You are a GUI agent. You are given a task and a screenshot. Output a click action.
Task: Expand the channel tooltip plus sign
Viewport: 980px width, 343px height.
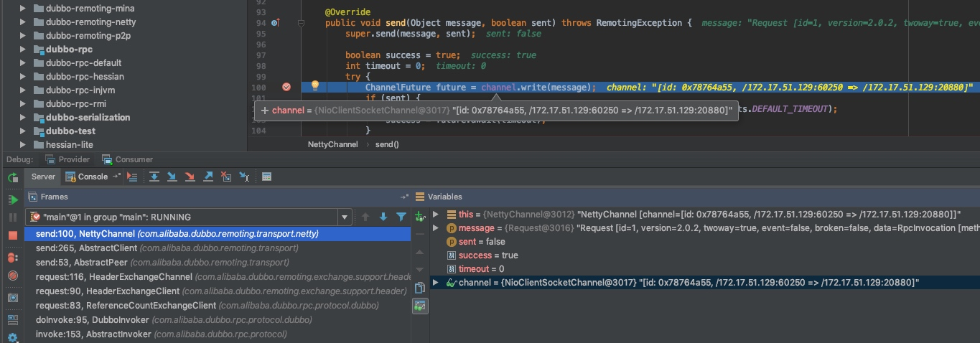coord(265,111)
